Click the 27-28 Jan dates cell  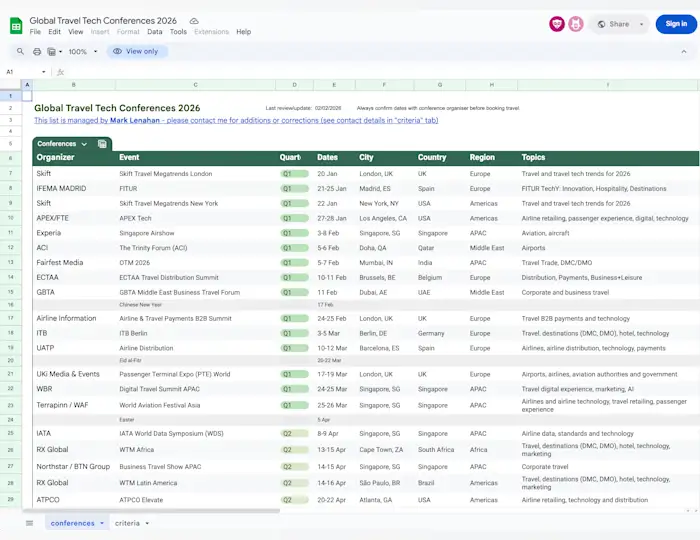click(x=332, y=218)
